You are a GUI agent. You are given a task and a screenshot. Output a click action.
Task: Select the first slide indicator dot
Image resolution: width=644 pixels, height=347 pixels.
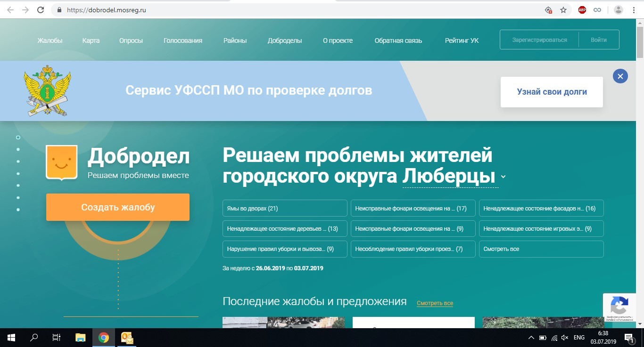18,137
